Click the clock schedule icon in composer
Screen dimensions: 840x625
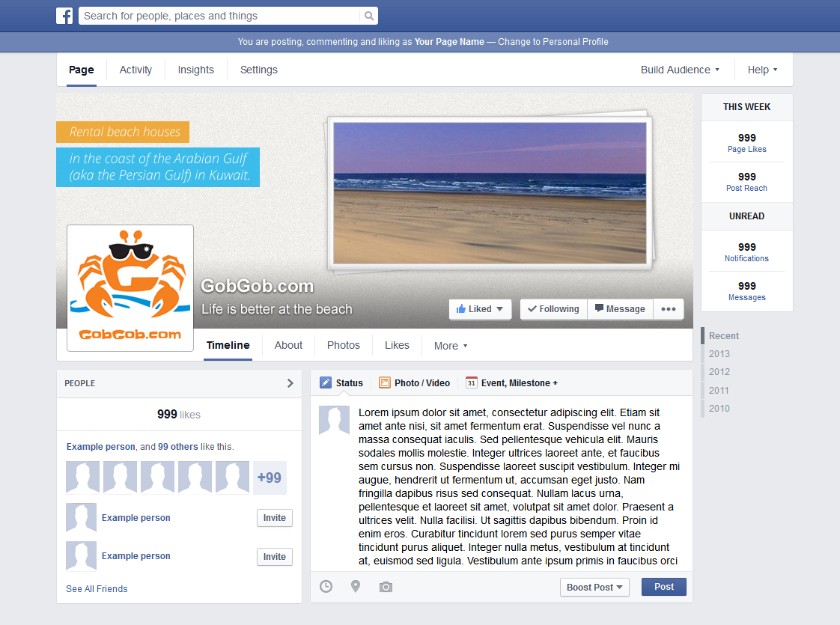(x=326, y=586)
